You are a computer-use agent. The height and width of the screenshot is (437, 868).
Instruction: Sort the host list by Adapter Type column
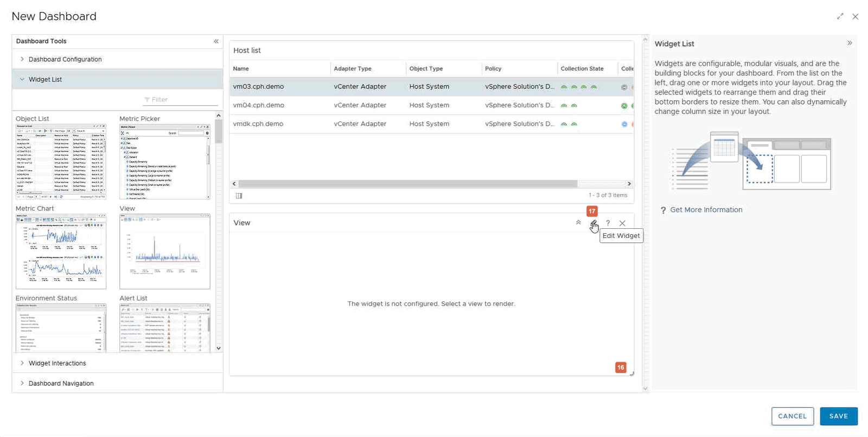click(353, 69)
